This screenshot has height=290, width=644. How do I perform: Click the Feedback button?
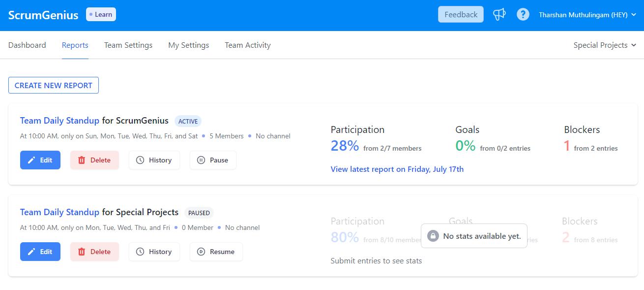click(461, 14)
